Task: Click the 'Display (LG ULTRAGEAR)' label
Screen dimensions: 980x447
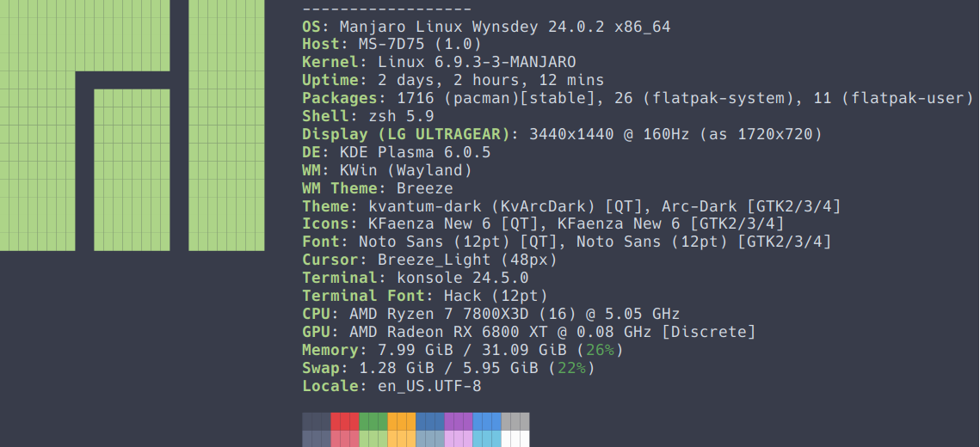Action: [406, 134]
